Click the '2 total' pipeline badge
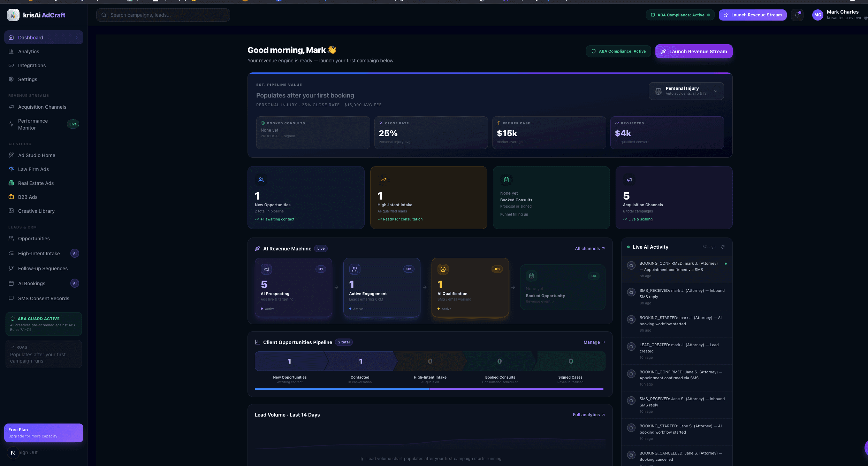The width and height of the screenshot is (868, 466). point(344,342)
